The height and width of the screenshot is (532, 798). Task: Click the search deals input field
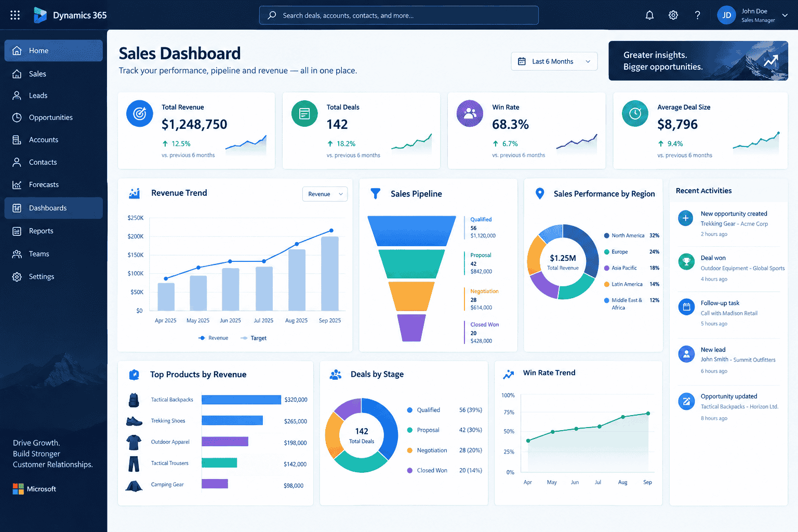point(399,15)
